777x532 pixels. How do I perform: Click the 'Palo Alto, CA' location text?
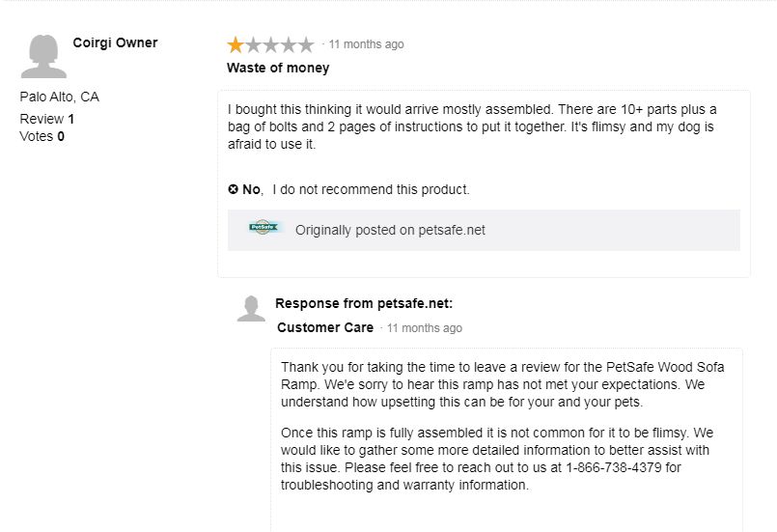click(x=60, y=98)
